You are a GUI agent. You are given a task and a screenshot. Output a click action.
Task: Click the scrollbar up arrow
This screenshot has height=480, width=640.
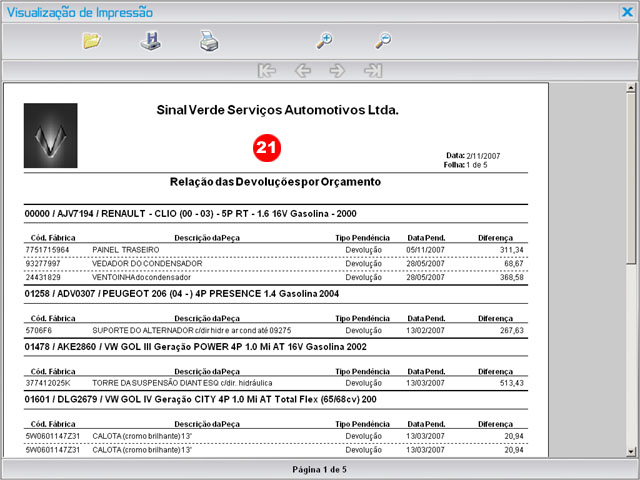631,87
